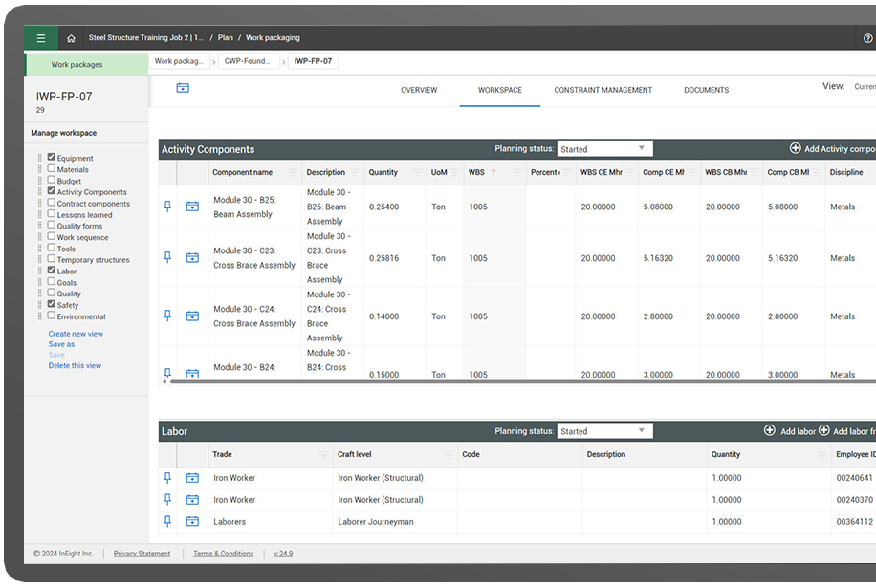The image size is (876, 588).
Task: Expand Labor planning status dropdown
Action: pyautogui.click(x=604, y=431)
